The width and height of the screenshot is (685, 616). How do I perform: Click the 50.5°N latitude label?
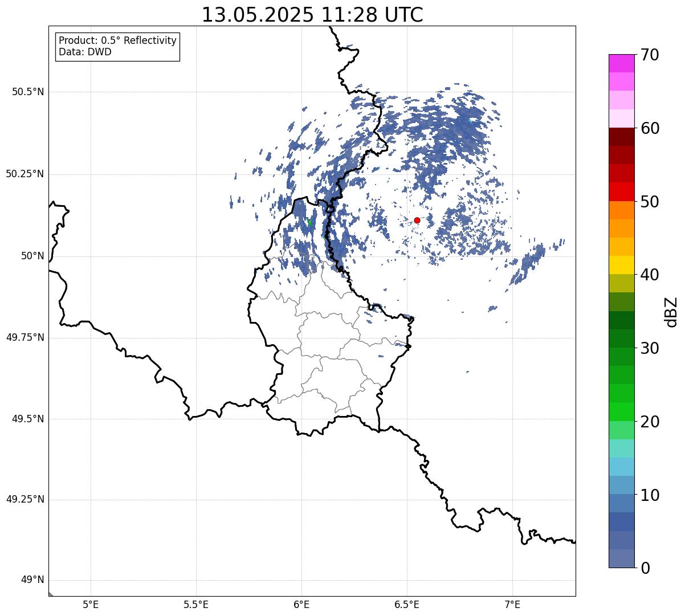28,92
